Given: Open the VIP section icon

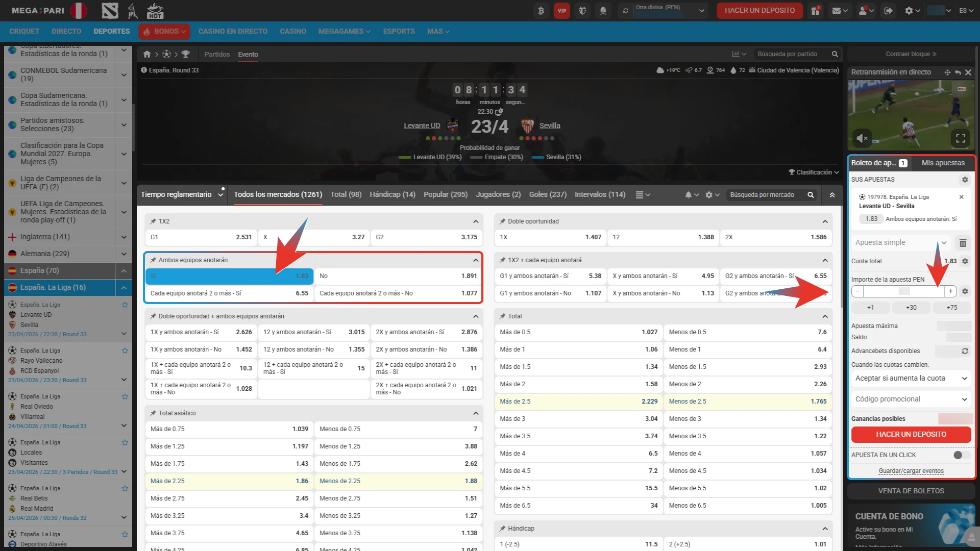Looking at the screenshot, I should click(x=562, y=10).
